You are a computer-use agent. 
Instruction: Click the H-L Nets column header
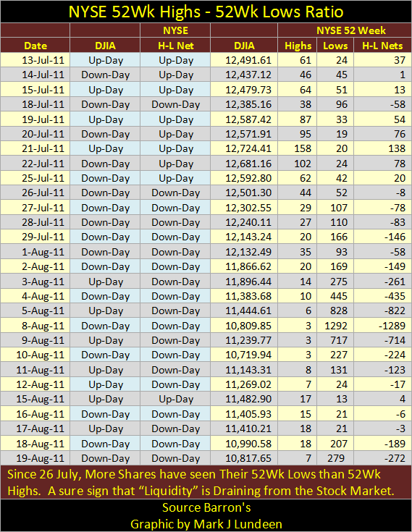(382, 46)
